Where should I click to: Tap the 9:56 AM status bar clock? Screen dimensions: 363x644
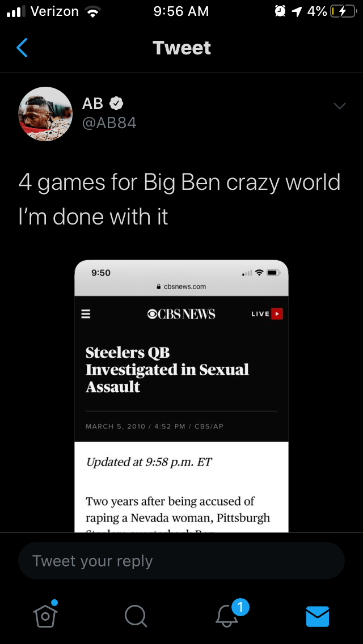point(181,11)
